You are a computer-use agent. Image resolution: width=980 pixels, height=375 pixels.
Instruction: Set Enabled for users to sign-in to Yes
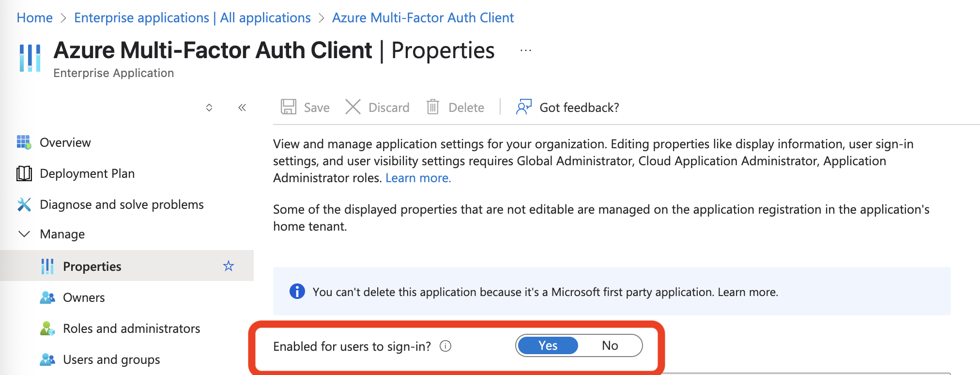[x=548, y=345]
